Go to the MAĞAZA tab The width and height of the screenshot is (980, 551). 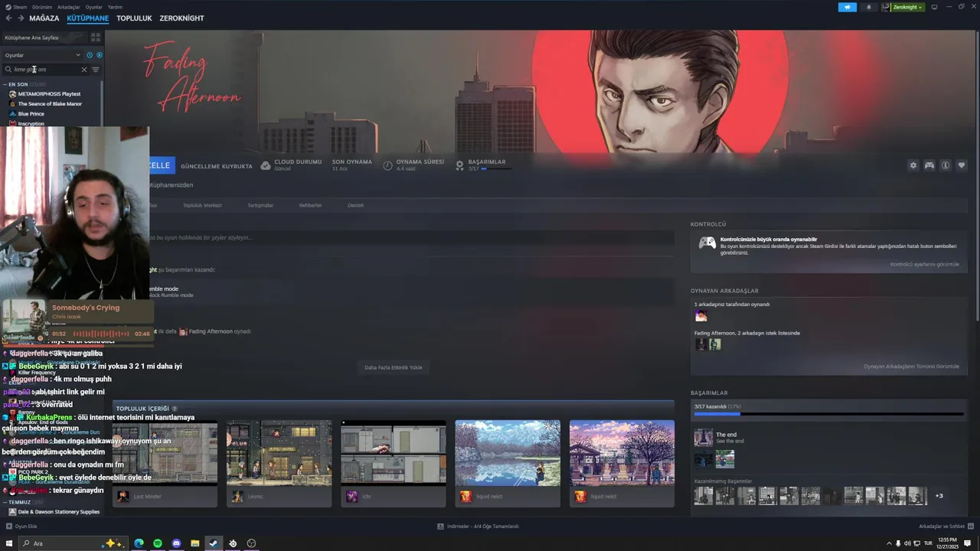(x=44, y=18)
